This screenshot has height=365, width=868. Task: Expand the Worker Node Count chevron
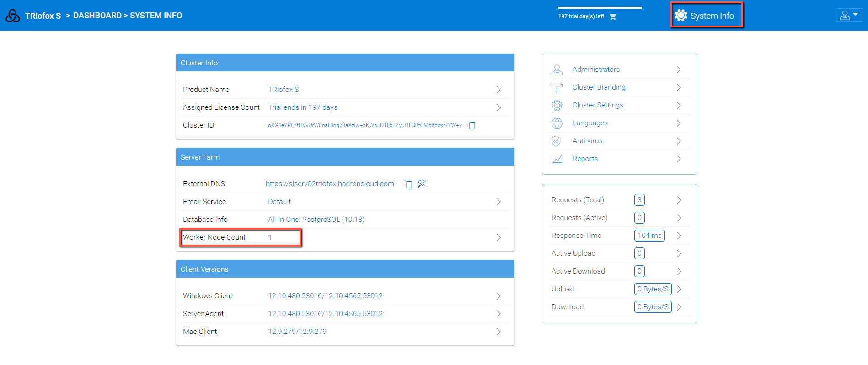(498, 237)
